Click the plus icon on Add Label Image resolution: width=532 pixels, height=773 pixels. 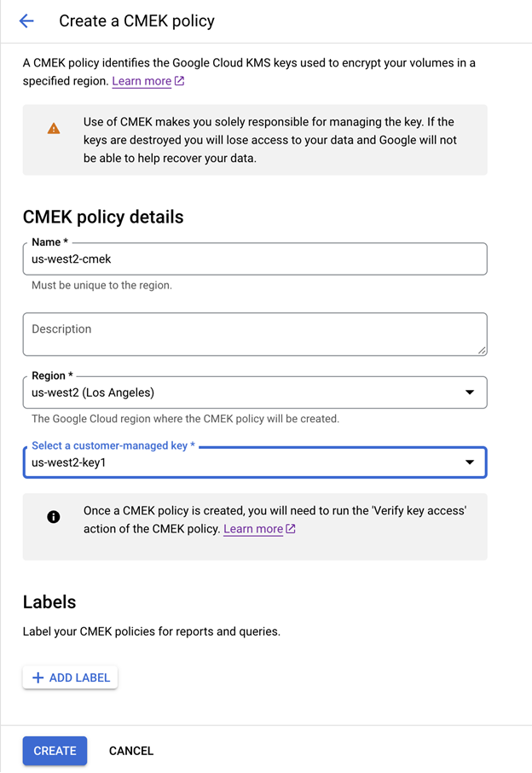(x=38, y=677)
